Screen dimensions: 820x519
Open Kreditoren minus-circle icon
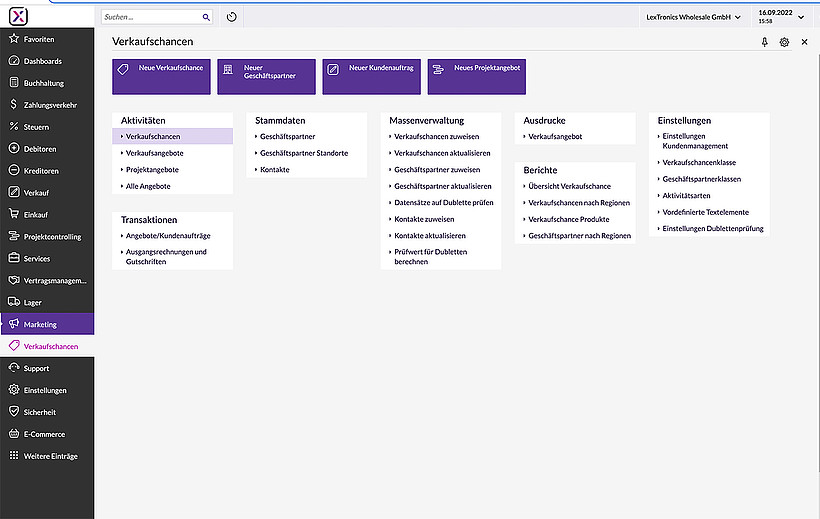coord(14,171)
